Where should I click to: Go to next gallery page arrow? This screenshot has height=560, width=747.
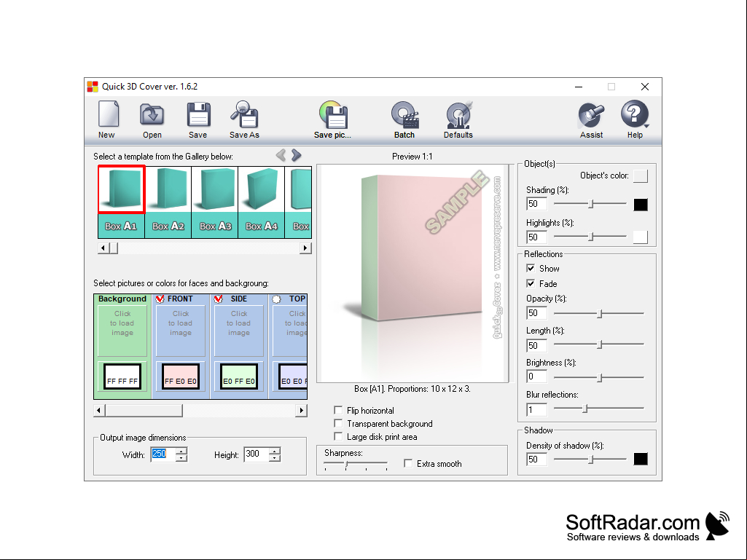point(297,155)
